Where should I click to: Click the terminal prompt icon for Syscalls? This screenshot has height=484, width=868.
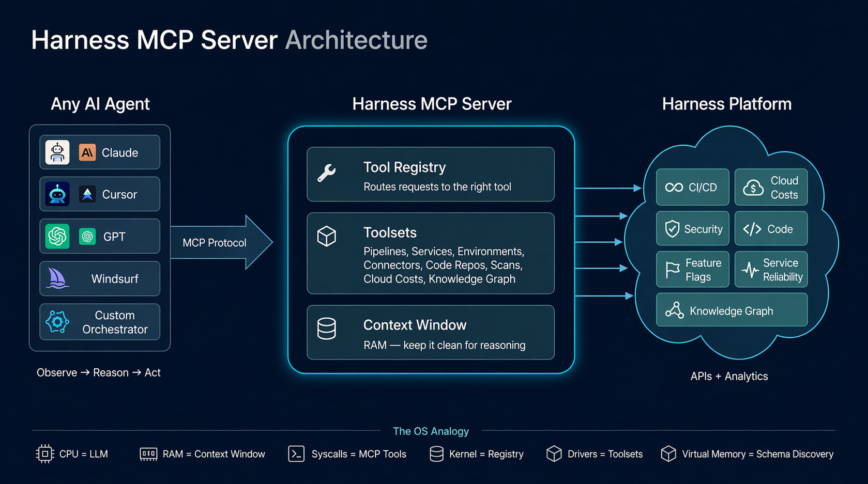(296, 454)
